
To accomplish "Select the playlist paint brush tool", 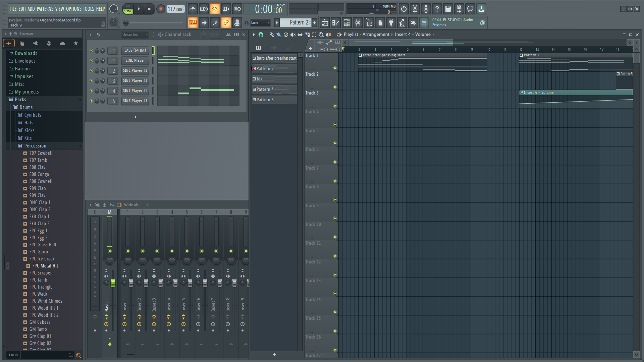I will point(279,35).
